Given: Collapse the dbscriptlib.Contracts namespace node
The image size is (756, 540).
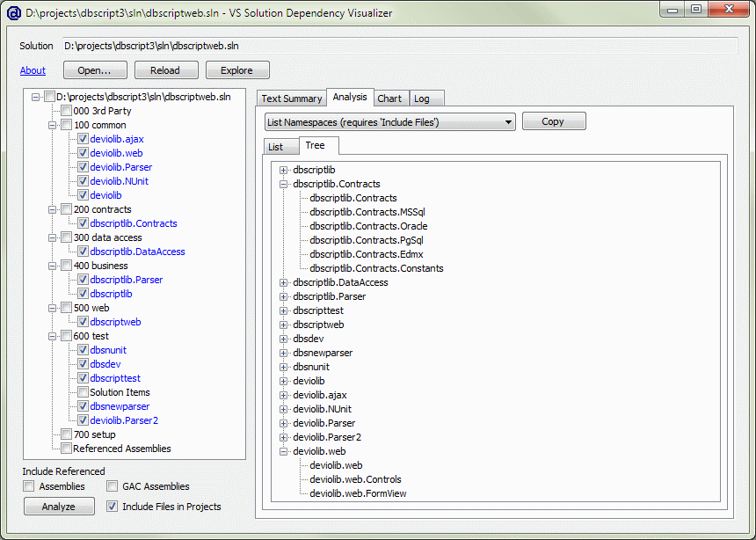Looking at the screenshot, I should [x=283, y=184].
